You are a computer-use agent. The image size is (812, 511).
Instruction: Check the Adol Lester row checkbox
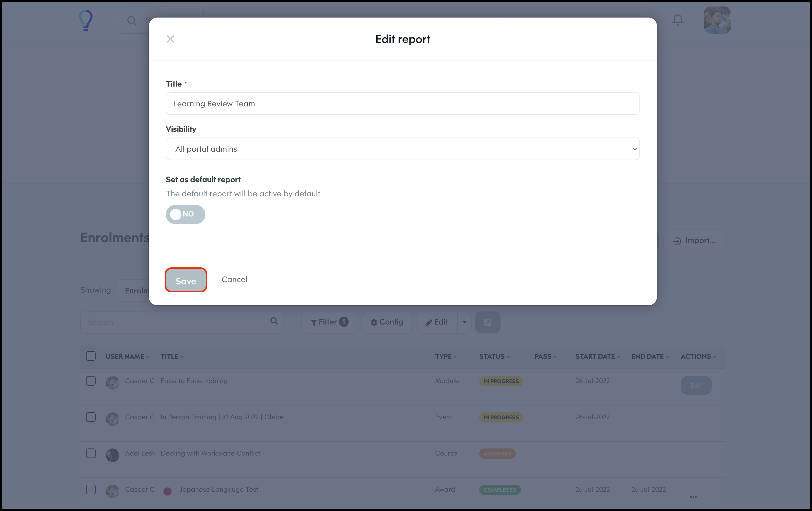point(91,453)
